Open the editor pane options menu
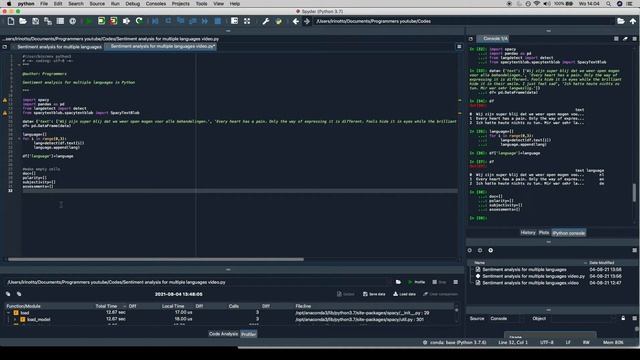This screenshot has width=640, height=360. [x=459, y=47]
